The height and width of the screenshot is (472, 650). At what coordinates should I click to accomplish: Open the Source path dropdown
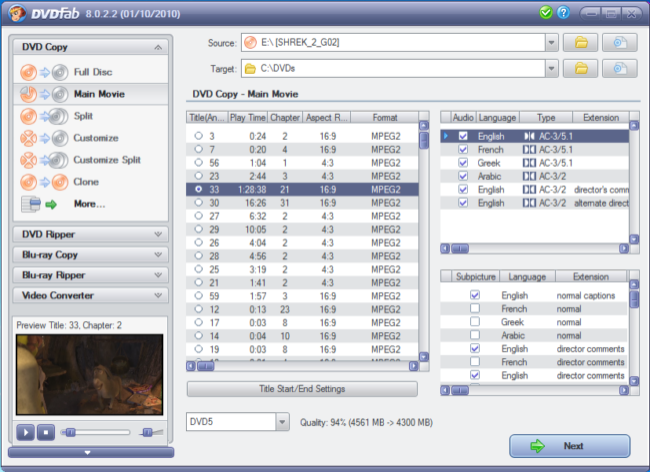(x=551, y=42)
